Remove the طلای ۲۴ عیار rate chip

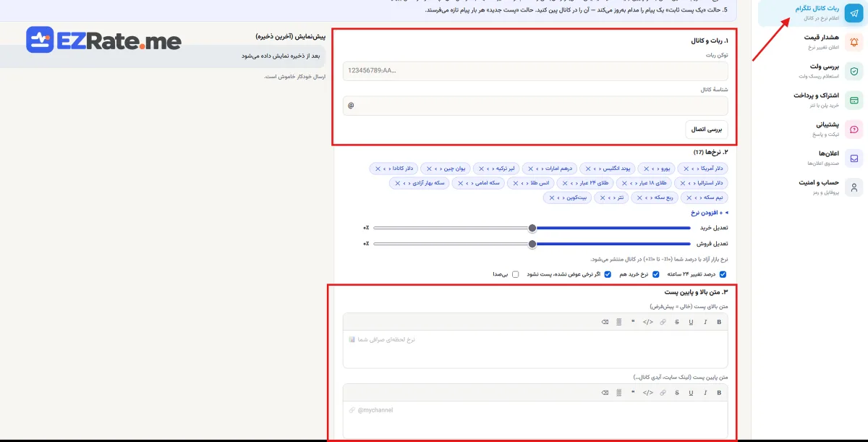[x=564, y=183]
